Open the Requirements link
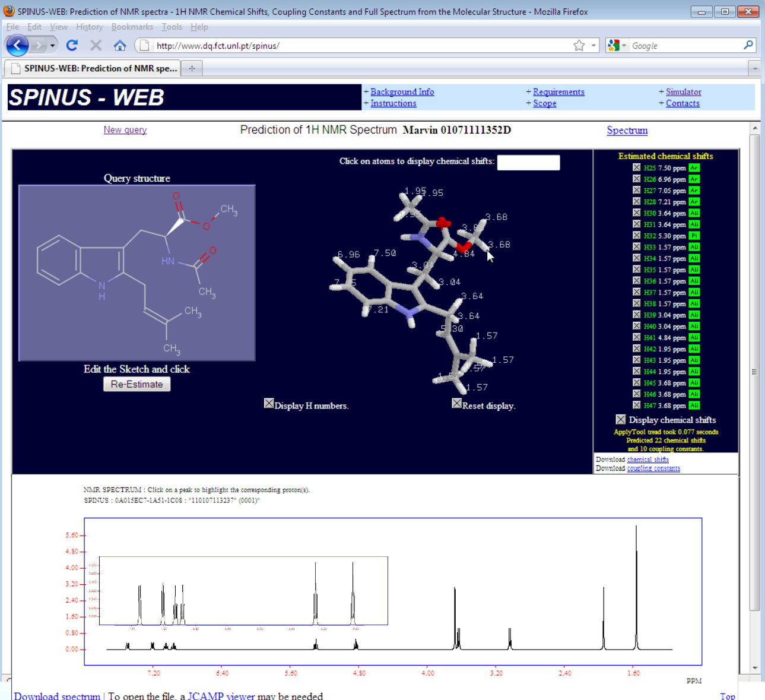Viewport: 765px width, 700px height. click(558, 92)
